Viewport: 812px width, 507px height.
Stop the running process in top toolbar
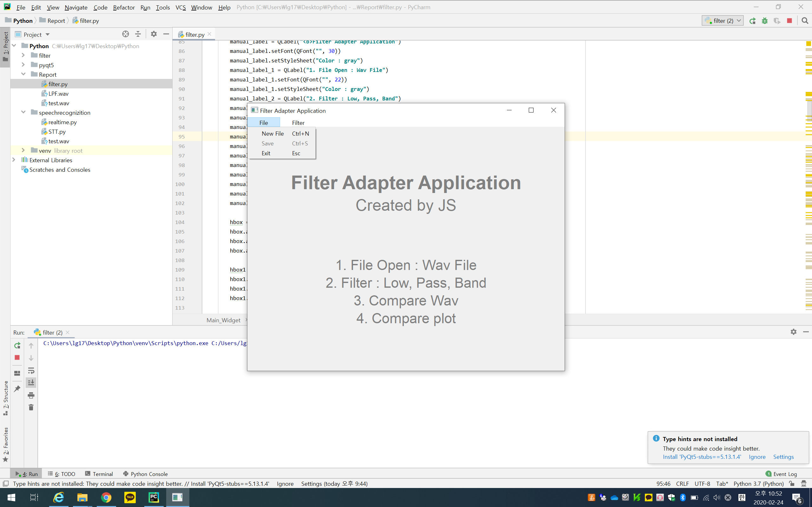point(789,21)
